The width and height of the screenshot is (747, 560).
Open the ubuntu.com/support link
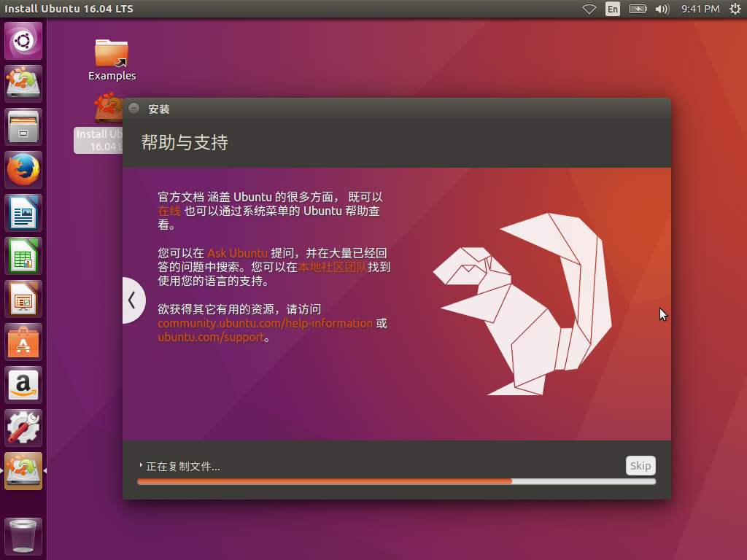211,337
